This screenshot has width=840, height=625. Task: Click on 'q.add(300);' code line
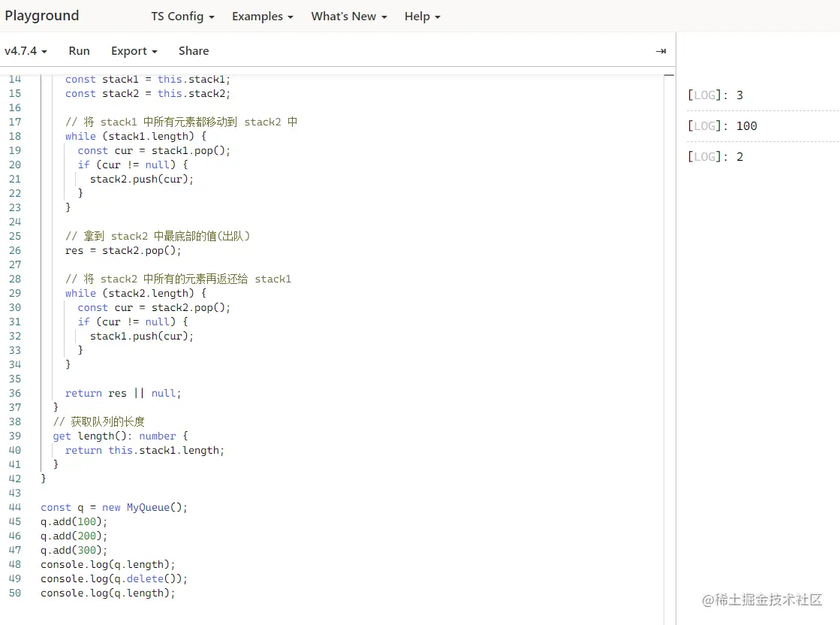click(x=74, y=550)
